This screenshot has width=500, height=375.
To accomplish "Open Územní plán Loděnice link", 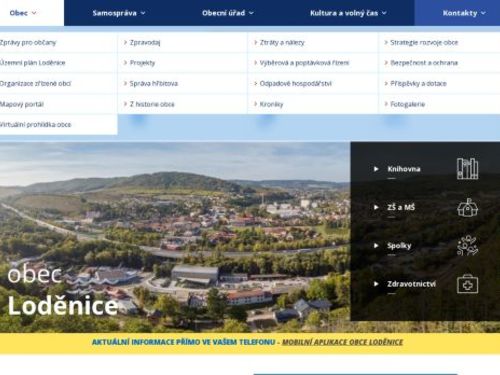I will pyautogui.click(x=33, y=63).
